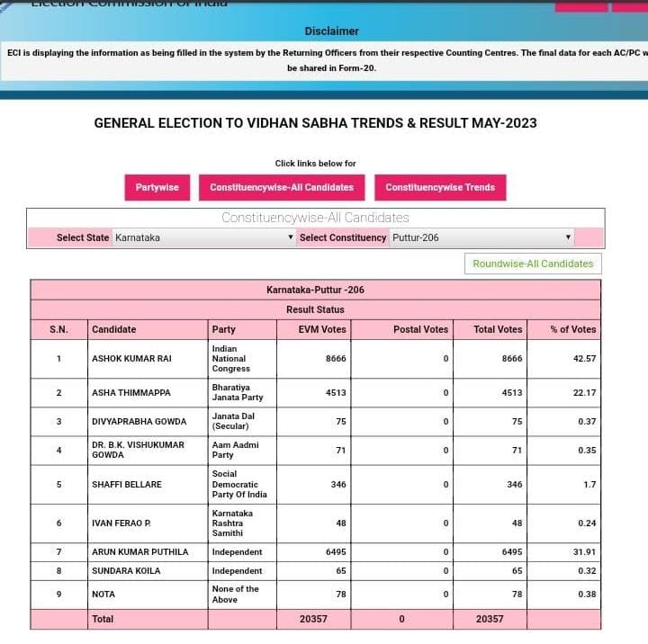648x644 pixels.
Task: Click the NOTA row label
Action: [103, 595]
